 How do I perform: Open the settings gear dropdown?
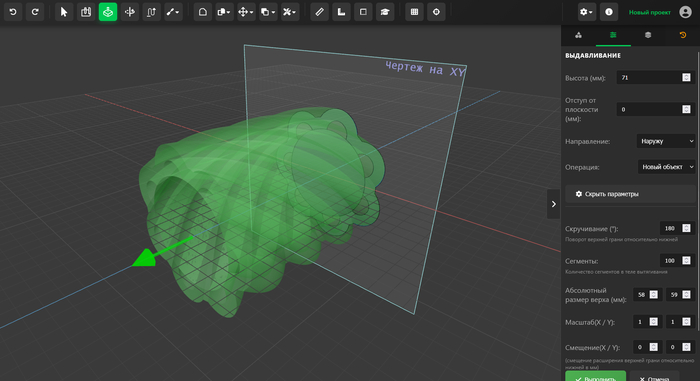[587, 12]
